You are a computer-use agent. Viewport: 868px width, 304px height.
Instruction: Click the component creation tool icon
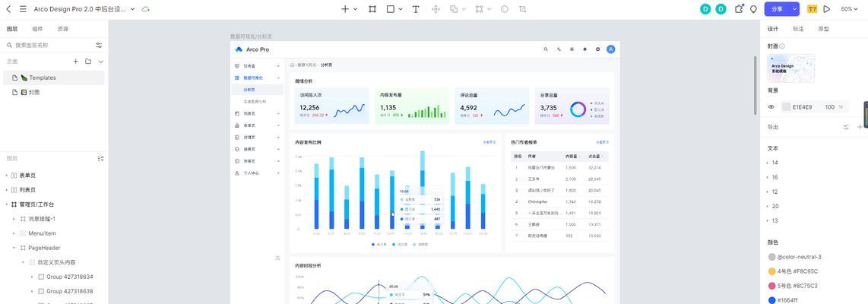[436, 9]
